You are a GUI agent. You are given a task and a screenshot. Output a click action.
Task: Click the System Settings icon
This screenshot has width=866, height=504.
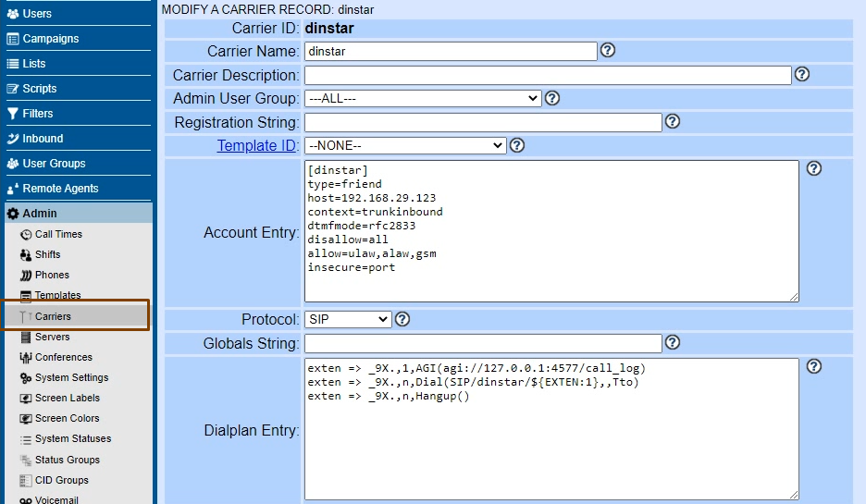(x=26, y=378)
